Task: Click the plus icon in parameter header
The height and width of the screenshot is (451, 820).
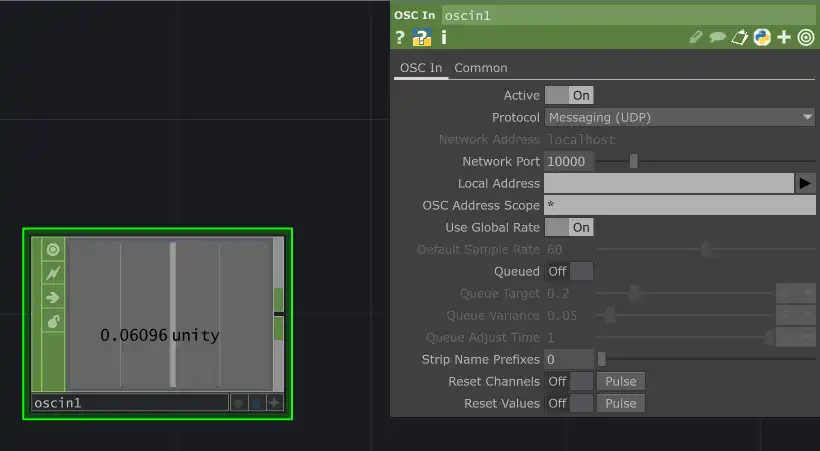Action: 784,38
